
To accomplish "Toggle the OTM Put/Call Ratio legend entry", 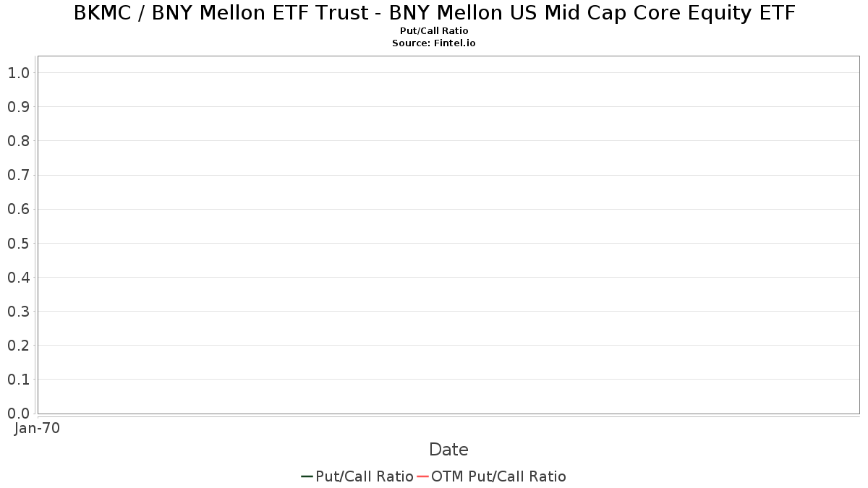I will click(492, 476).
